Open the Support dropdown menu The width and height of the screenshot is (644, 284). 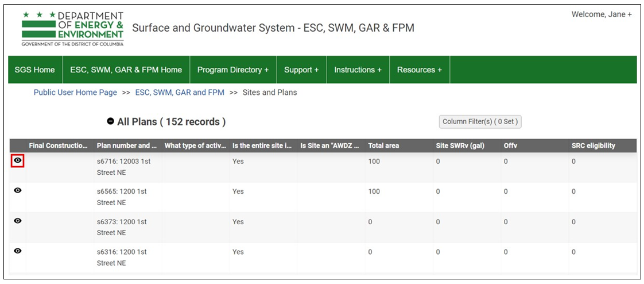pyautogui.click(x=301, y=70)
